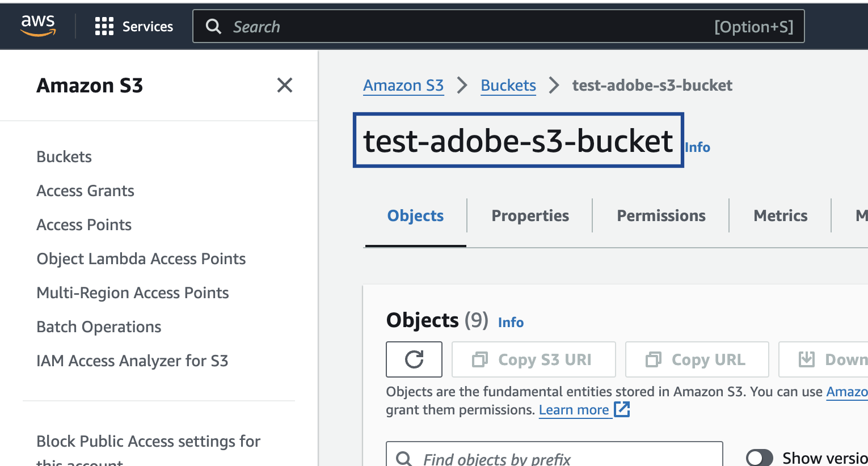Open Info link beside bucket name
Viewport: 868px width, 466px height.
point(697,147)
